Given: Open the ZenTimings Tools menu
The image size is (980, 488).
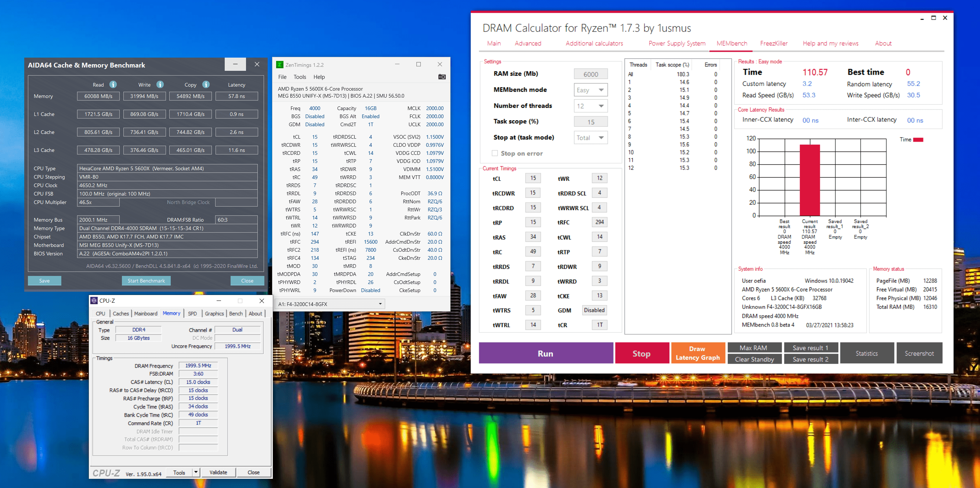Looking at the screenshot, I should [x=300, y=77].
